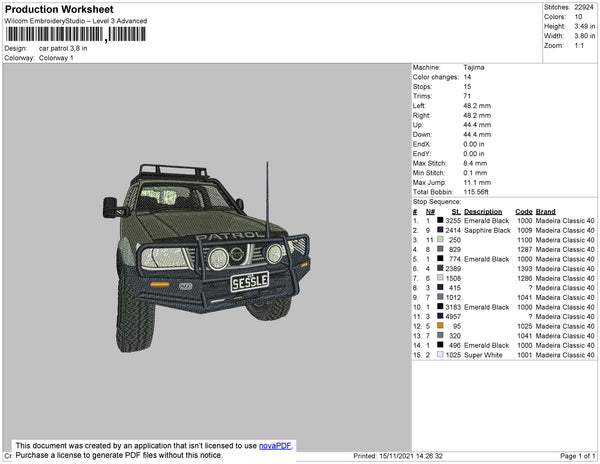
Task: Select Madeira Classic 40 in the Super White row
Action: tap(565, 355)
